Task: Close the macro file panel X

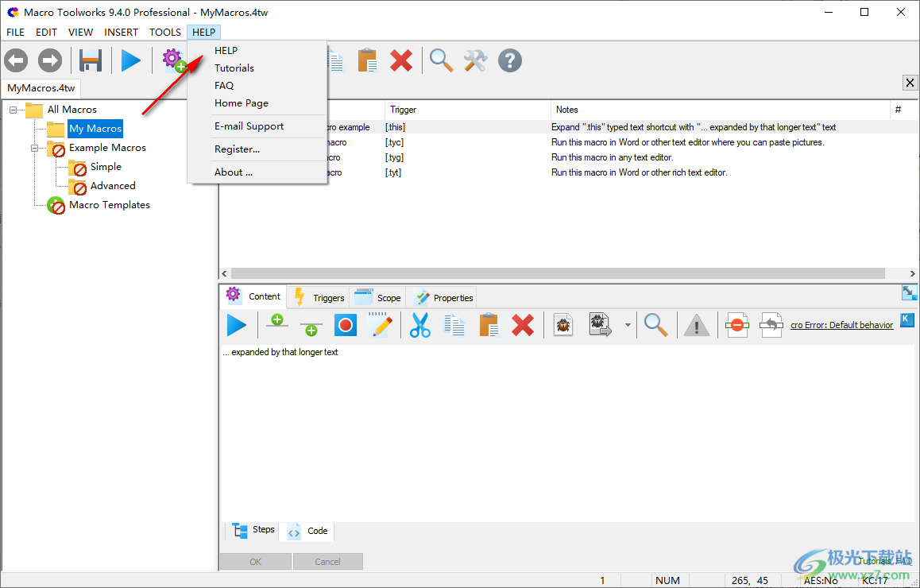Action: pyautogui.click(x=910, y=83)
